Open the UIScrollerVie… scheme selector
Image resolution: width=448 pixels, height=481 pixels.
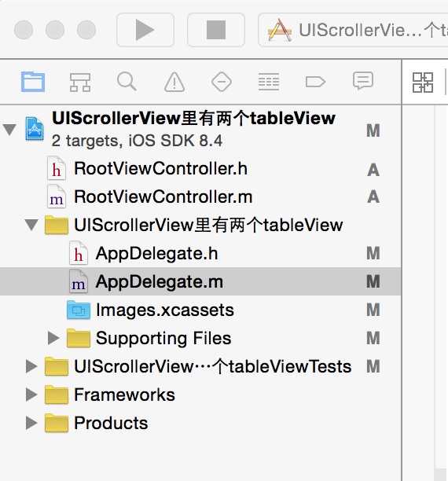pyautogui.click(x=353, y=30)
